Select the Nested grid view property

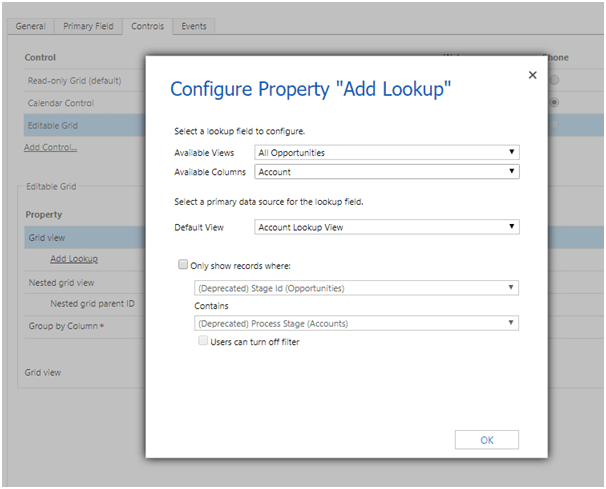[61, 283]
